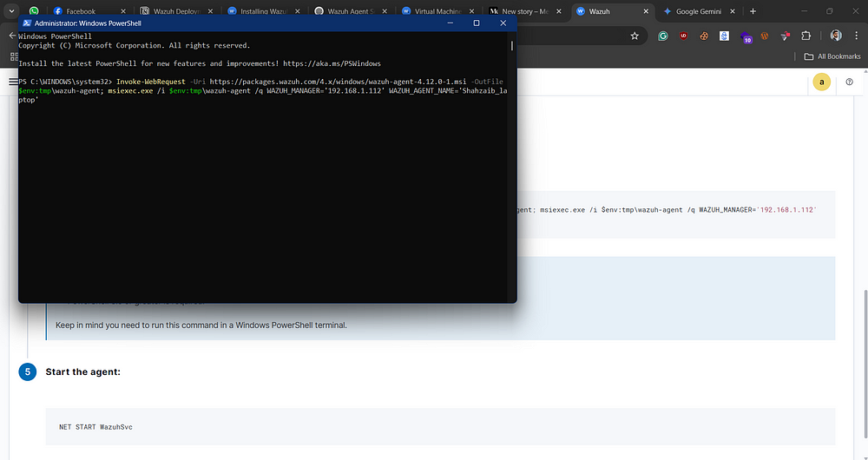Close the Wazuh Agent tab
The height and width of the screenshot is (460, 868).
tap(385, 11)
